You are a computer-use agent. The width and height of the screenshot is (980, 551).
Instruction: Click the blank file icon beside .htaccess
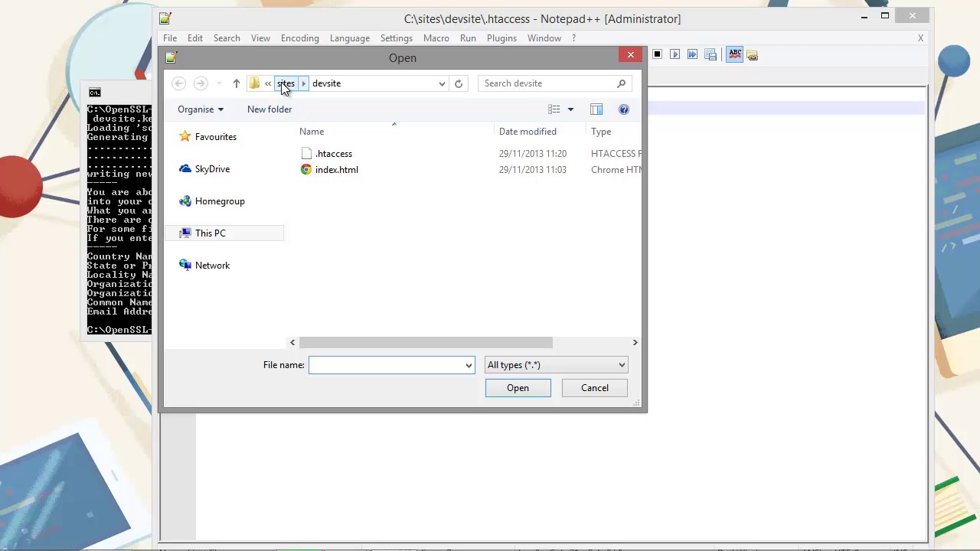click(x=306, y=153)
